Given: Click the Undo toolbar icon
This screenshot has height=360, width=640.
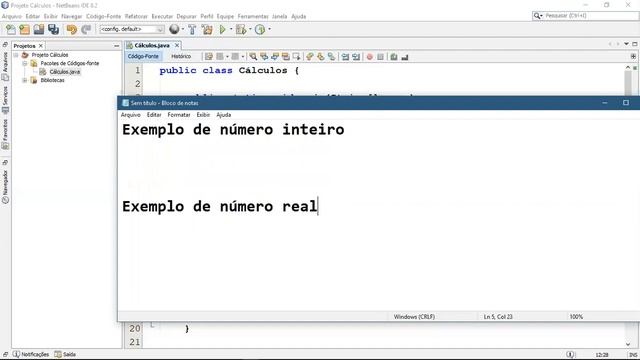Looking at the screenshot, I should coord(72,29).
